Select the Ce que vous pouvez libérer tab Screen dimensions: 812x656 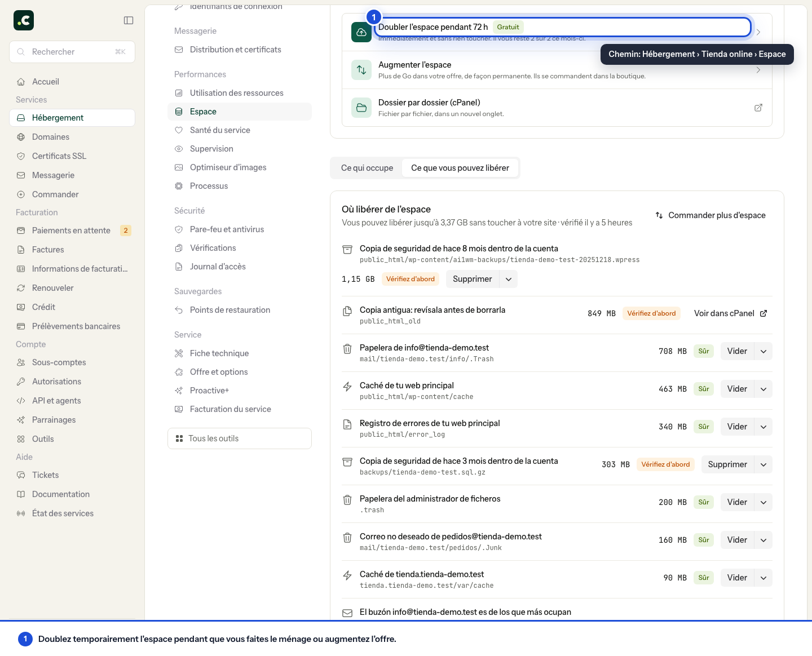460,168
